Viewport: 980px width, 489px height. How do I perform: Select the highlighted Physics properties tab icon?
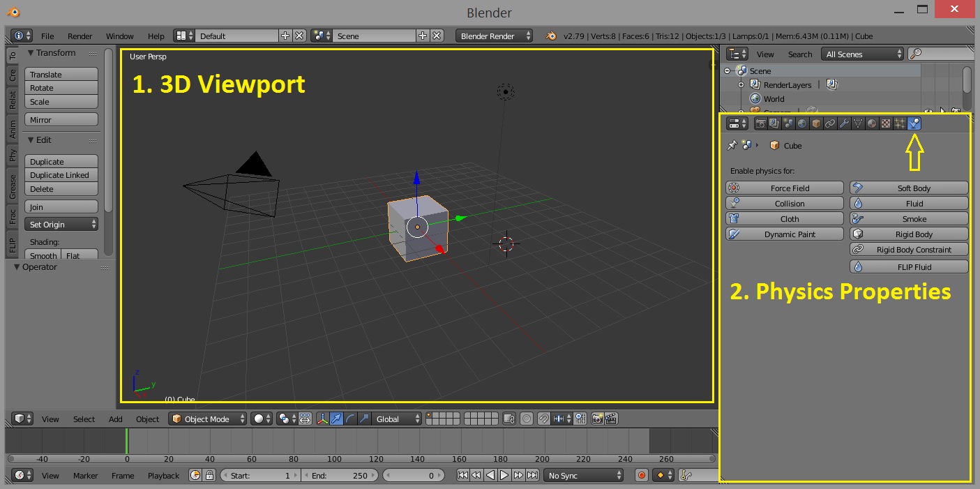(914, 123)
